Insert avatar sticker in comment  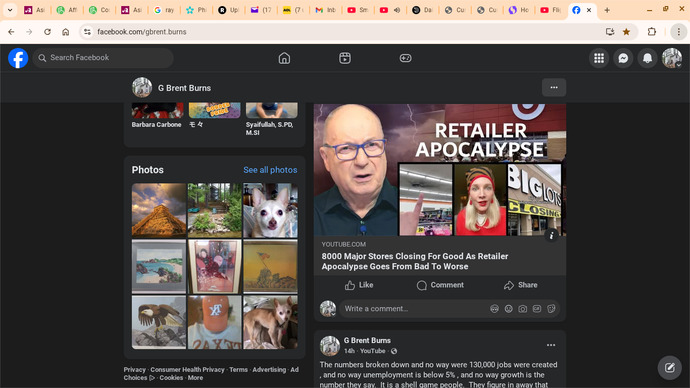pyautogui.click(x=495, y=309)
